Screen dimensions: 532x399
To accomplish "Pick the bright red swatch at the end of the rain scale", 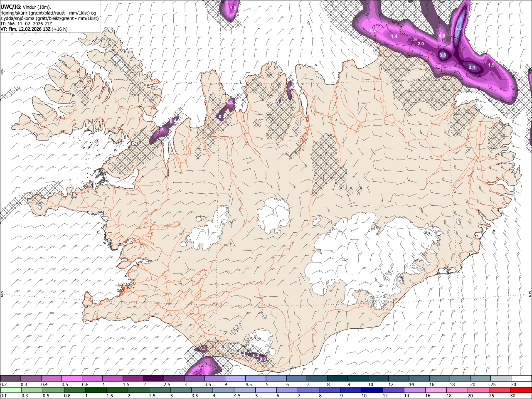I will click(521, 390).
